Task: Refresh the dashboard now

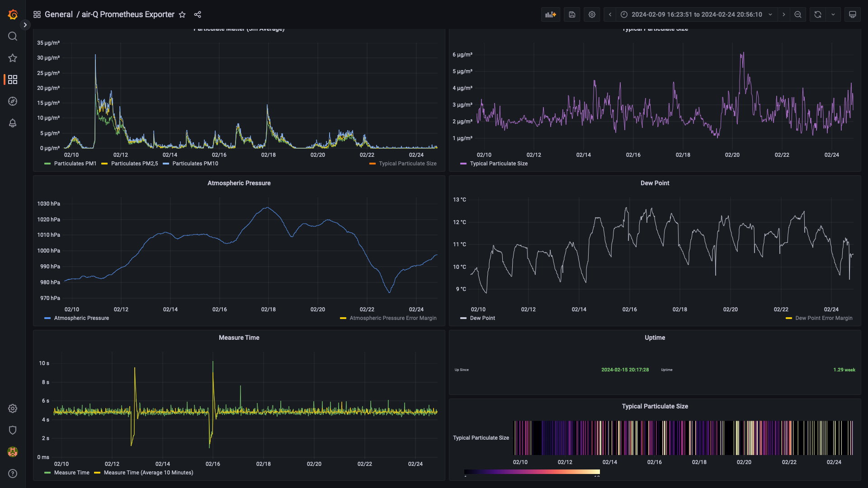Action: [818, 14]
